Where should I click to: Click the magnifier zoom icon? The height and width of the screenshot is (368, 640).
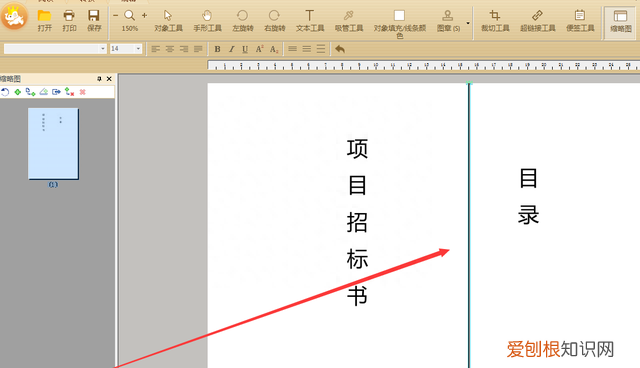click(129, 16)
